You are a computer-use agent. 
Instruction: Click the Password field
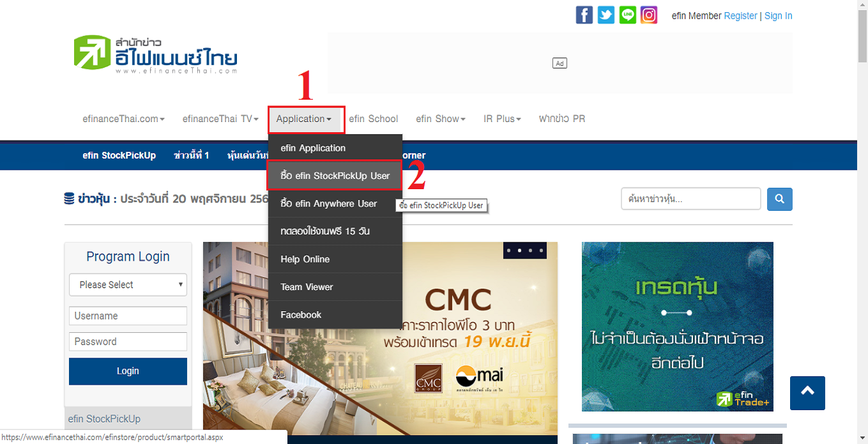click(128, 341)
